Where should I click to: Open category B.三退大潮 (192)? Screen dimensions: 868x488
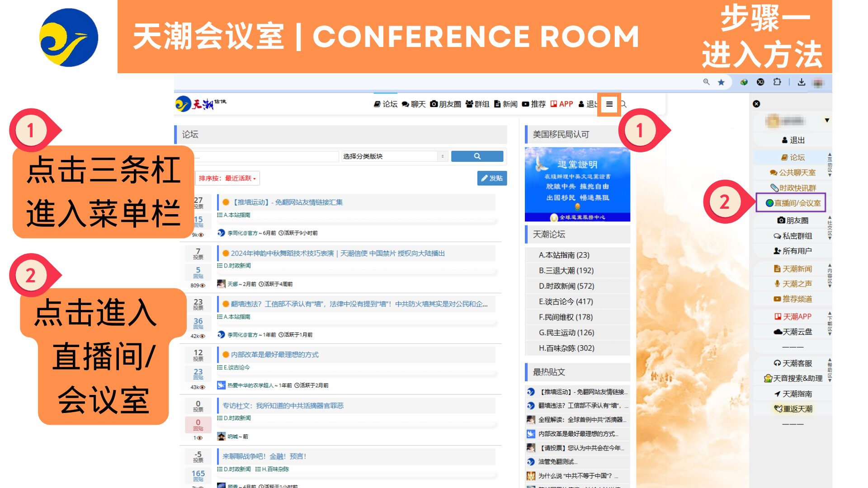[566, 271]
